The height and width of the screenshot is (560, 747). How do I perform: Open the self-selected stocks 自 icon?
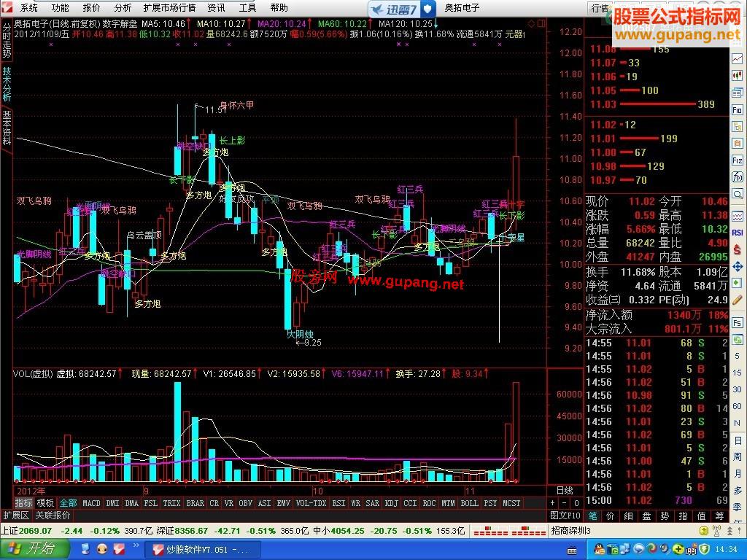737,144
